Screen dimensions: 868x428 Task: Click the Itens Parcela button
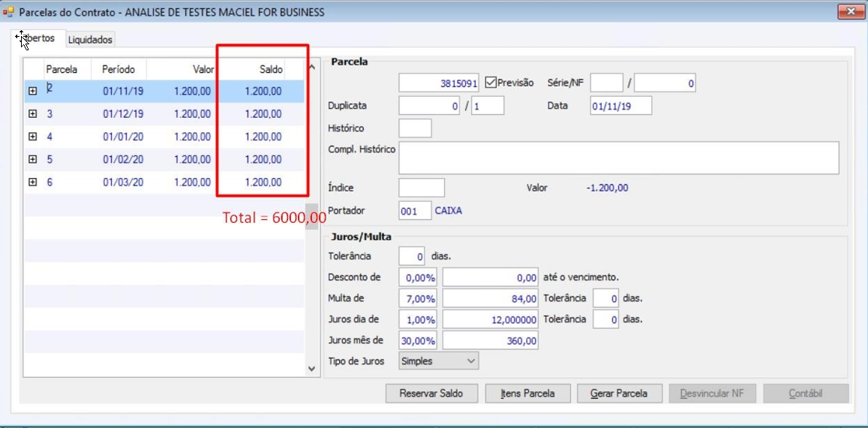(x=527, y=393)
